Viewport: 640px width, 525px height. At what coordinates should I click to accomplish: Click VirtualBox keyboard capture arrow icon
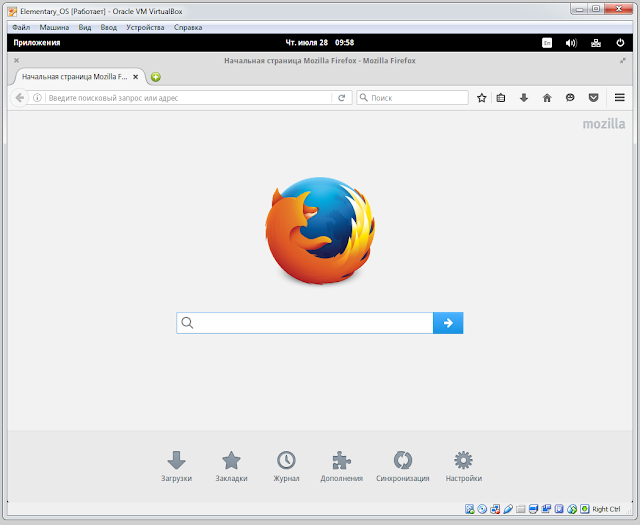coord(584,509)
